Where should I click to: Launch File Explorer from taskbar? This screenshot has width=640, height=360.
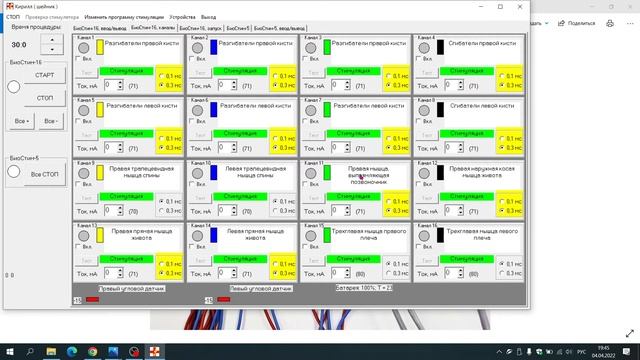tap(51, 351)
